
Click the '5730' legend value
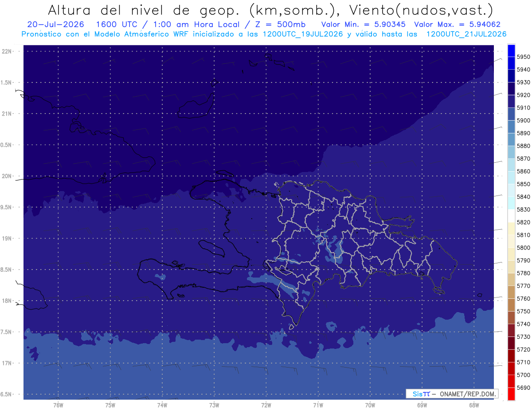(523, 337)
